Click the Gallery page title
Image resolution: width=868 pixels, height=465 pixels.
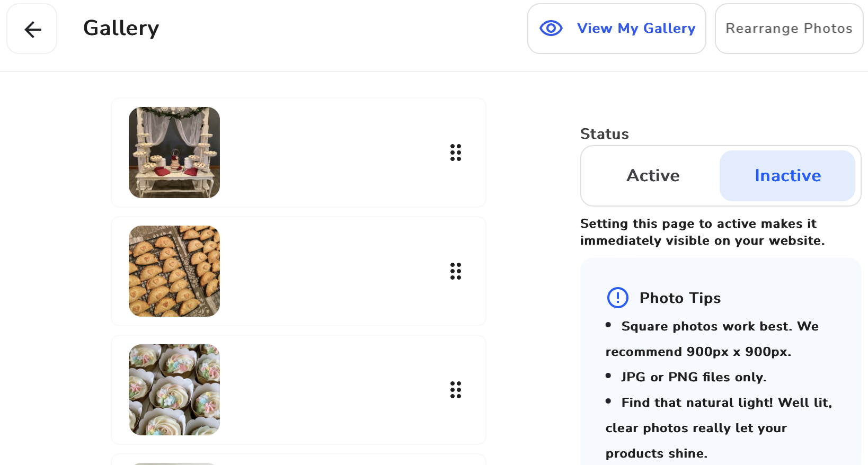point(121,28)
